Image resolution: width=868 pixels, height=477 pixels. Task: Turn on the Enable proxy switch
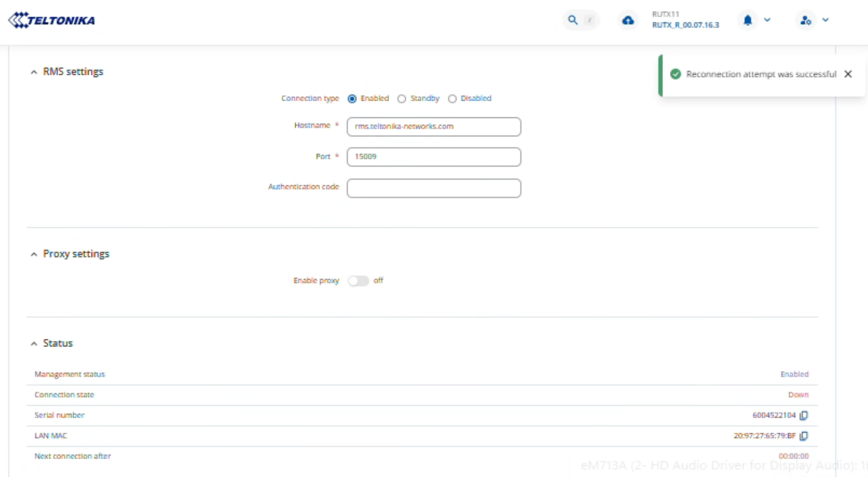coord(358,281)
